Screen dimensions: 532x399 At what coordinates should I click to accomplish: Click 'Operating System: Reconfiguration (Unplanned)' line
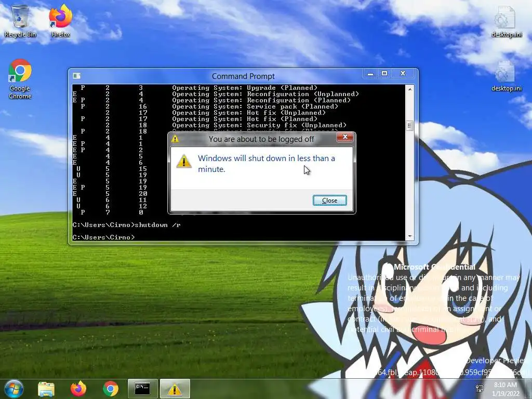(x=265, y=94)
